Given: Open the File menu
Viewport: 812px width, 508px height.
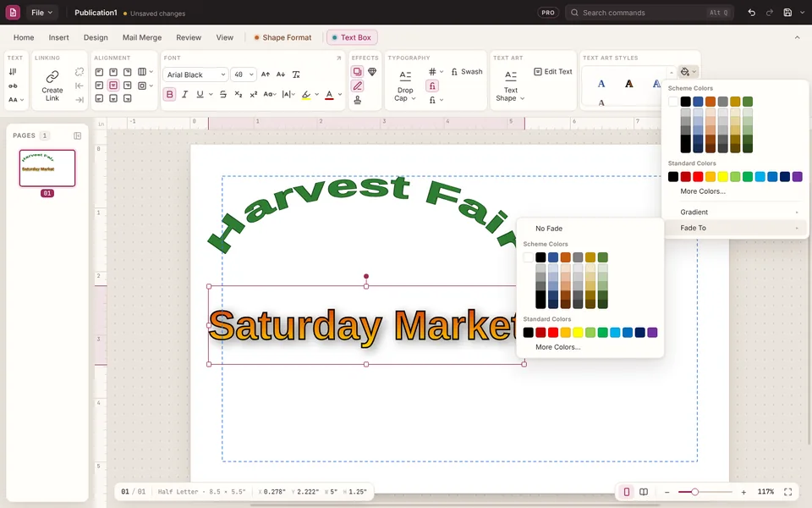Looking at the screenshot, I should [42, 13].
